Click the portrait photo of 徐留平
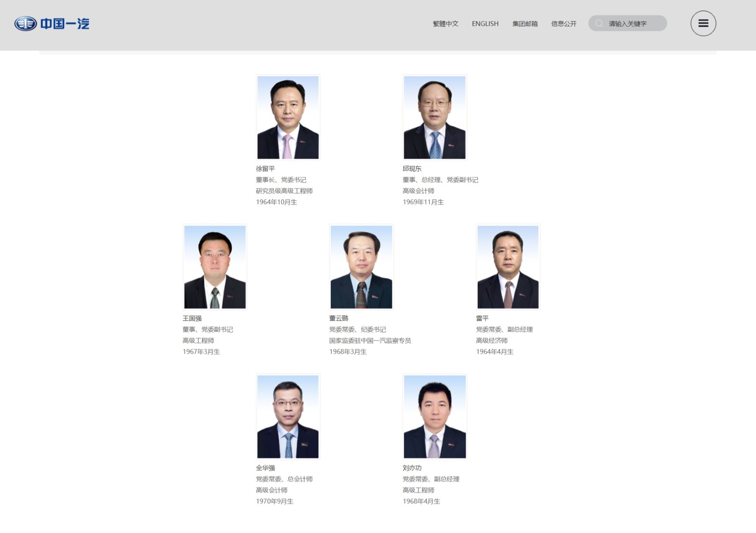This screenshot has width=756, height=533. coord(288,118)
